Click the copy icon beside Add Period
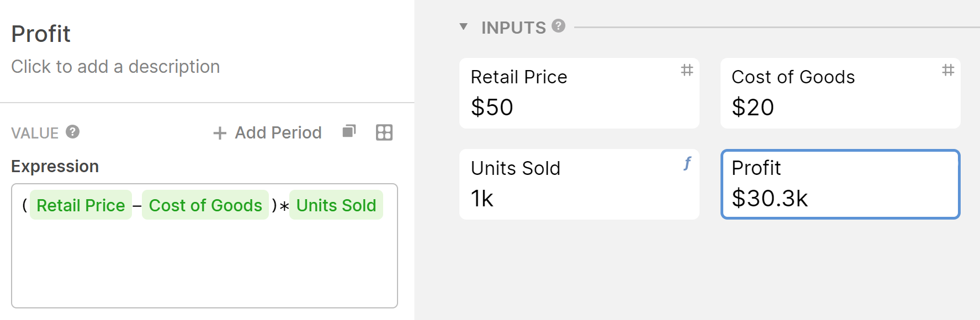The height and width of the screenshot is (320, 980). (x=349, y=131)
